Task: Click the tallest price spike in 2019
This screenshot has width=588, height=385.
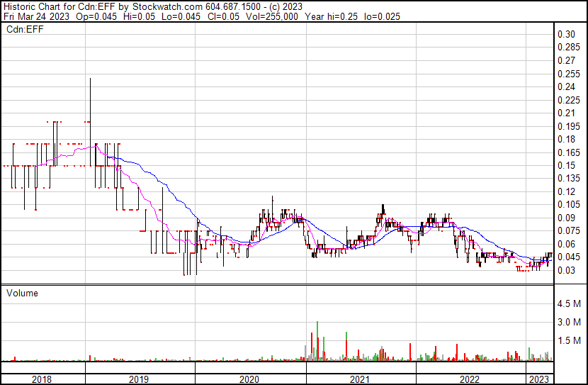Action: point(90,79)
